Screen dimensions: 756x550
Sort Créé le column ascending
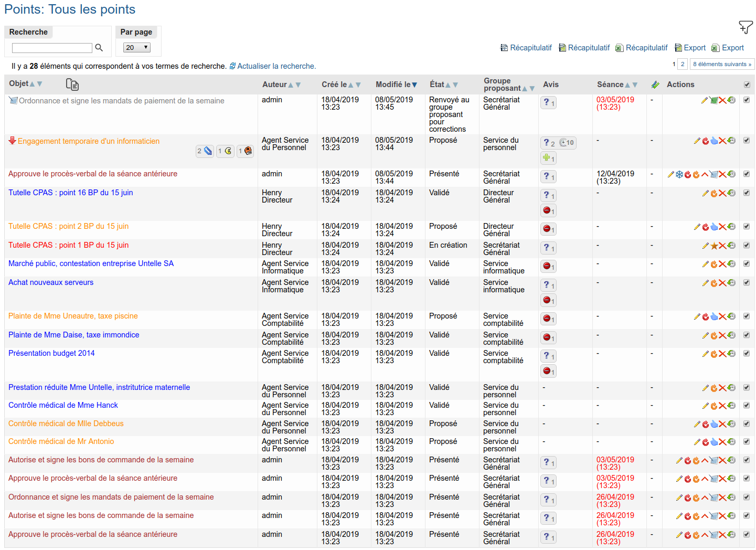coord(351,85)
